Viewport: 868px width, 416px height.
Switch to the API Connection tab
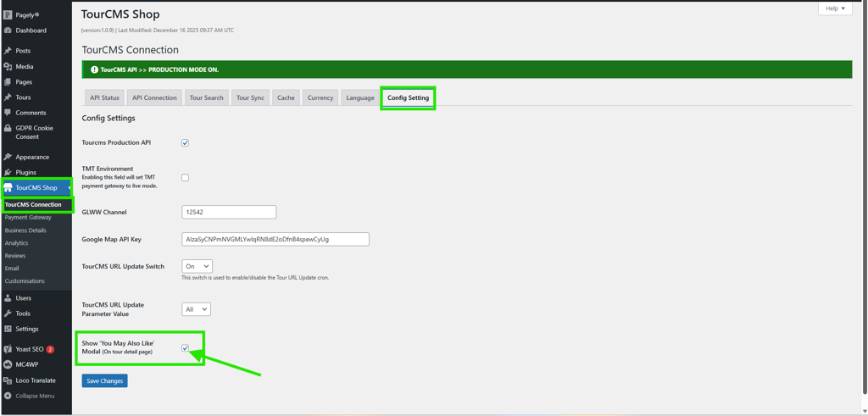click(154, 97)
